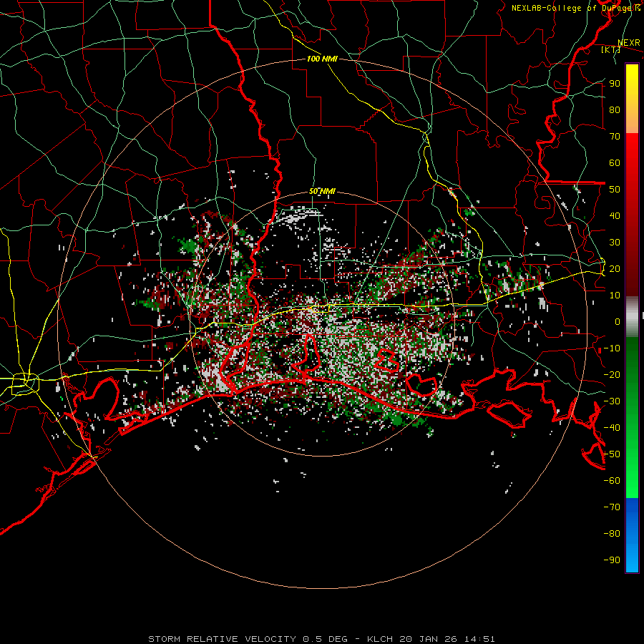The height and width of the screenshot is (644, 644).
Task: Click the "100 NMI" range ring label
Action: [x=322, y=59]
